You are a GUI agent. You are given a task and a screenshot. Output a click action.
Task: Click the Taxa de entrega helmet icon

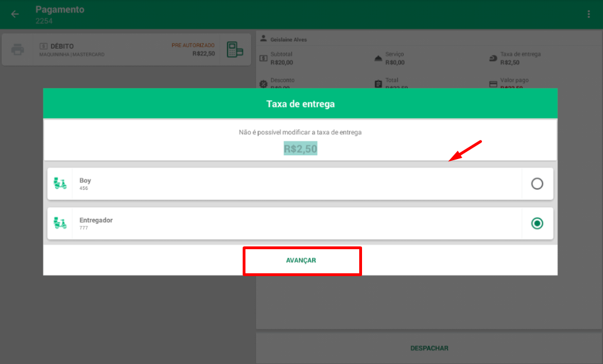coord(493,58)
